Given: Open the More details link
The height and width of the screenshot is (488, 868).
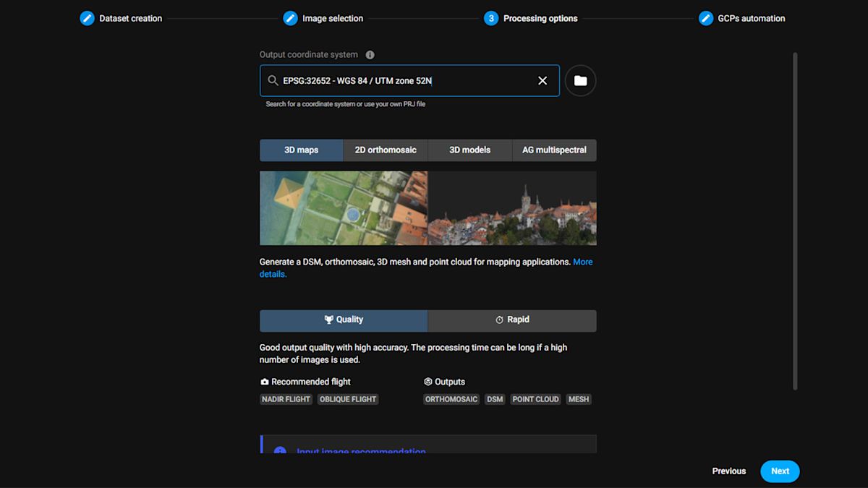Looking at the screenshot, I should [x=582, y=262].
